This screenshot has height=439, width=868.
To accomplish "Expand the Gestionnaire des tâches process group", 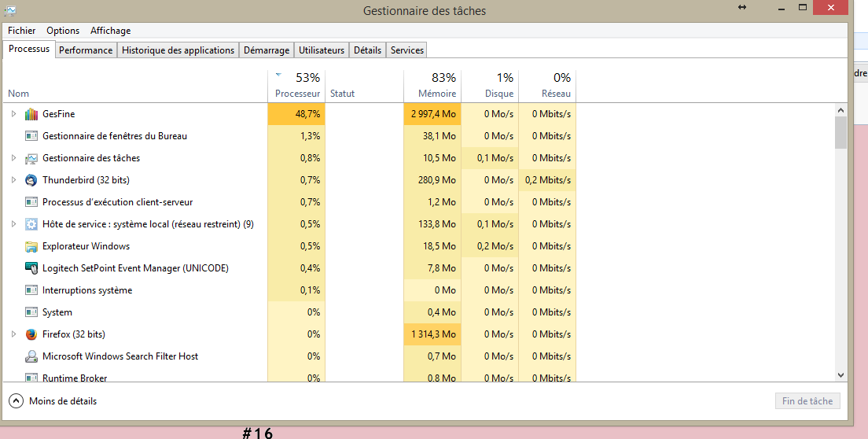I will point(14,158).
